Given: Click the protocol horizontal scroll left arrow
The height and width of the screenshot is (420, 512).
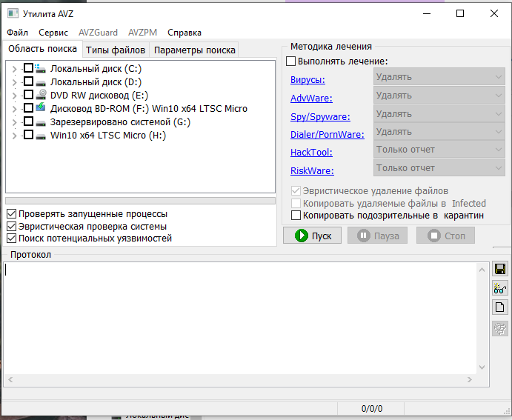Looking at the screenshot, I should [x=10, y=379].
